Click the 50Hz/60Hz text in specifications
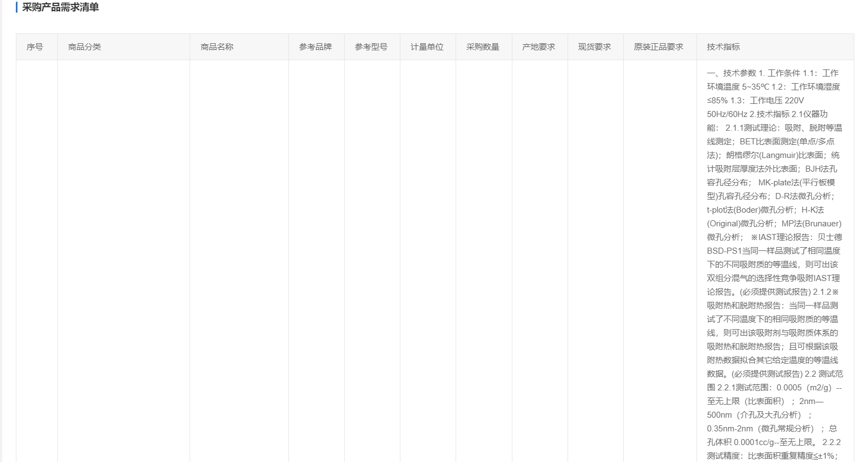The height and width of the screenshot is (462, 868). (x=727, y=114)
